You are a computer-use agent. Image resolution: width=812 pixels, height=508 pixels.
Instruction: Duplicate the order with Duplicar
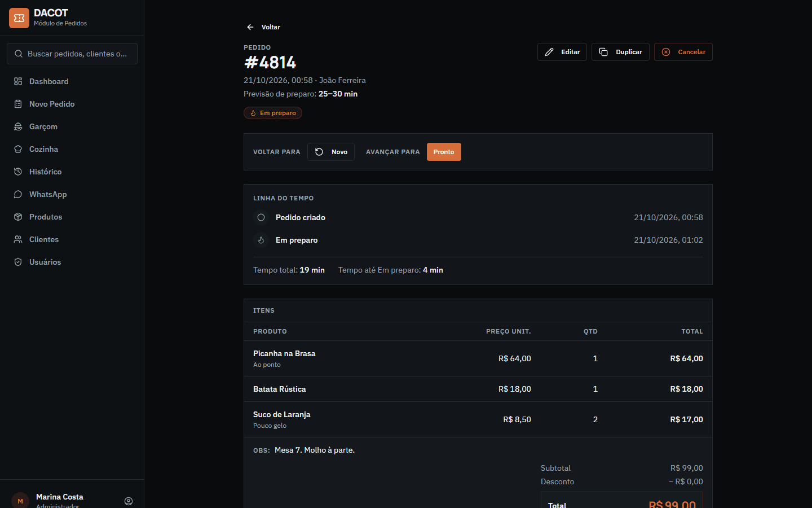(x=620, y=52)
